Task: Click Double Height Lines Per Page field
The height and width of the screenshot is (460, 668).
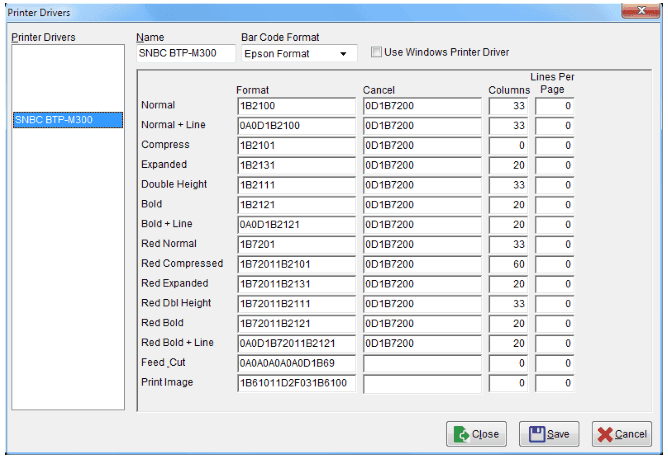Action: coord(553,184)
